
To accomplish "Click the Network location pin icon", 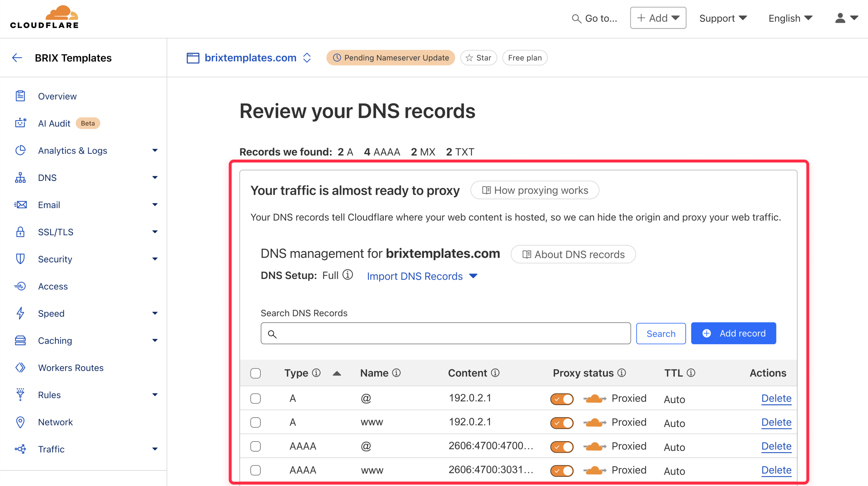I will (x=20, y=422).
